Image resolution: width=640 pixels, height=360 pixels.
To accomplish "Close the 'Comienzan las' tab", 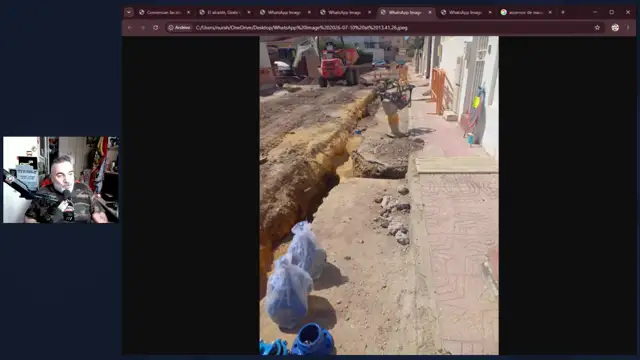I will tap(188, 12).
